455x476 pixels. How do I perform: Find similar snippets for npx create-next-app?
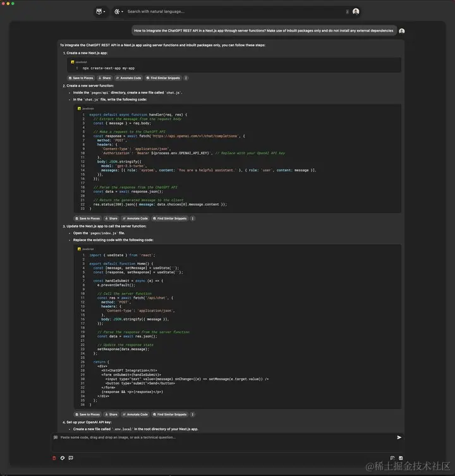pos(163,78)
